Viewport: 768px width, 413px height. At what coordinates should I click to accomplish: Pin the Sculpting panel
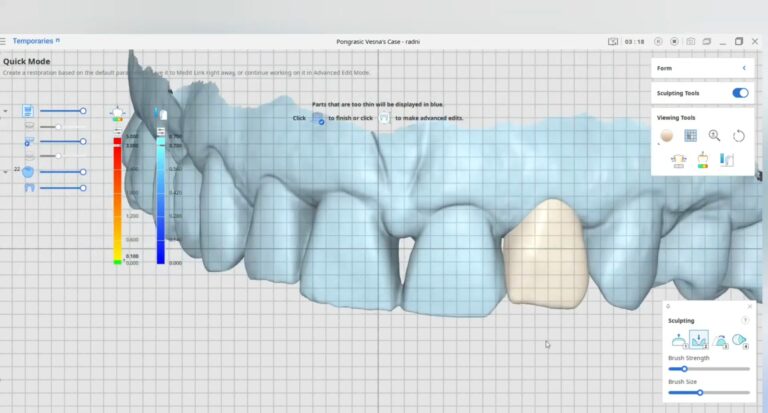point(668,307)
